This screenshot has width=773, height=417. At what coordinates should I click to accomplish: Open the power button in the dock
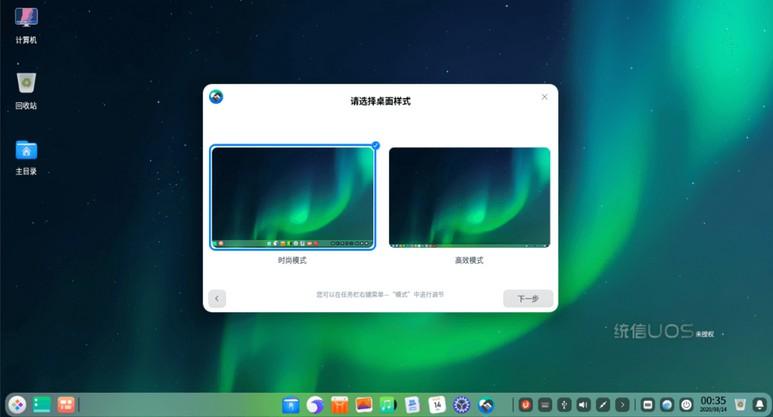686,405
